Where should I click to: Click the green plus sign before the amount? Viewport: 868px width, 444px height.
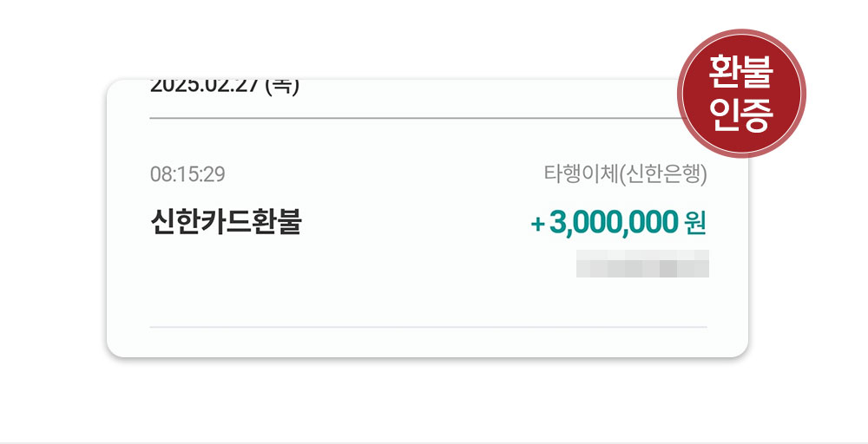(x=537, y=224)
